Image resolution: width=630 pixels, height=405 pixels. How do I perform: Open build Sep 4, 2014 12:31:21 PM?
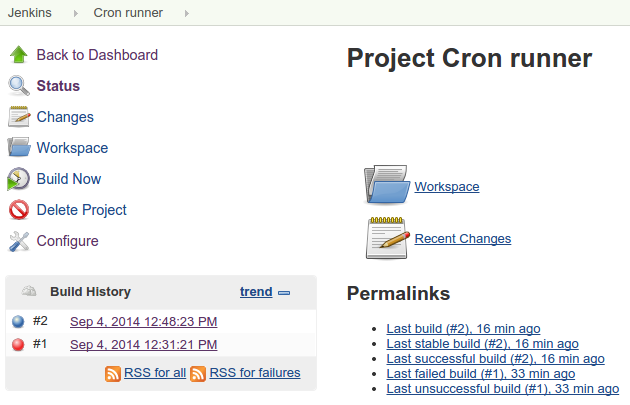[143, 344]
